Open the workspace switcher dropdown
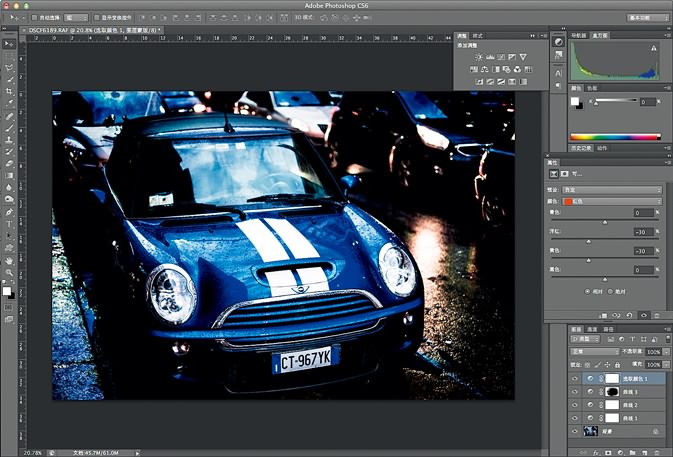Image resolution: width=673 pixels, height=457 pixels. (647, 18)
